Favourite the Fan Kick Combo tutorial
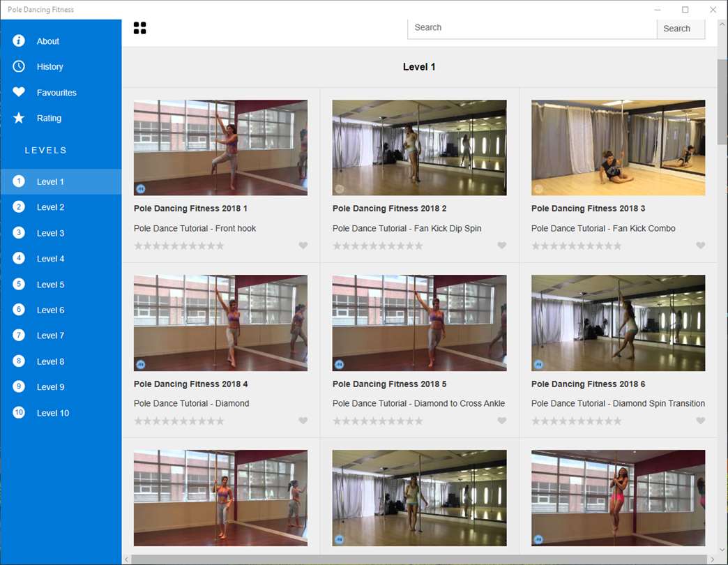The height and width of the screenshot is (565, 728). (701, 246)
